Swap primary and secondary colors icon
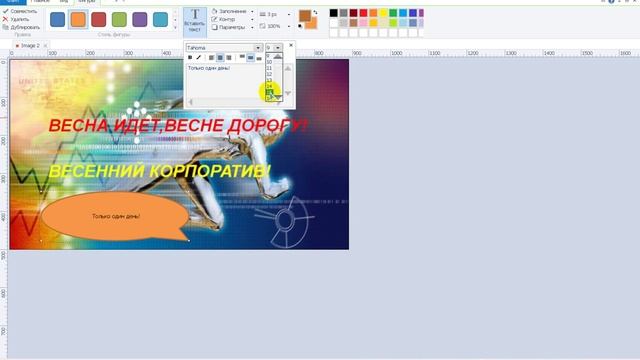 click(315, 13)
